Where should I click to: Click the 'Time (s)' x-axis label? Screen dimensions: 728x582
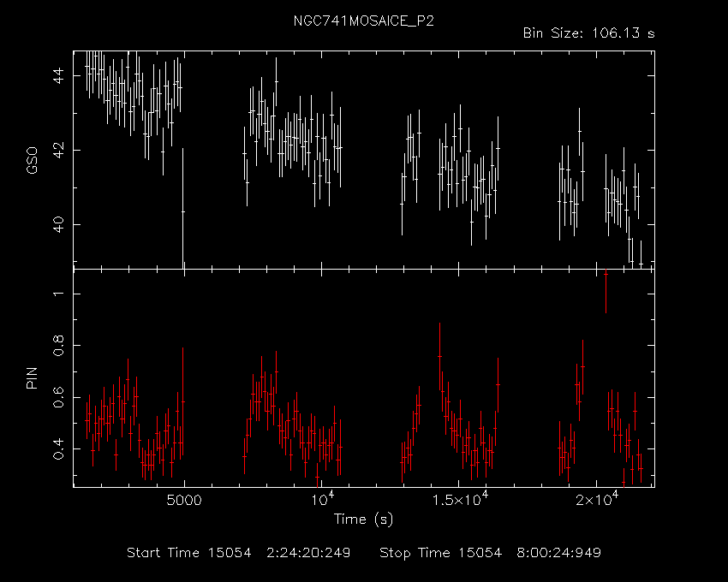(363, 519)
